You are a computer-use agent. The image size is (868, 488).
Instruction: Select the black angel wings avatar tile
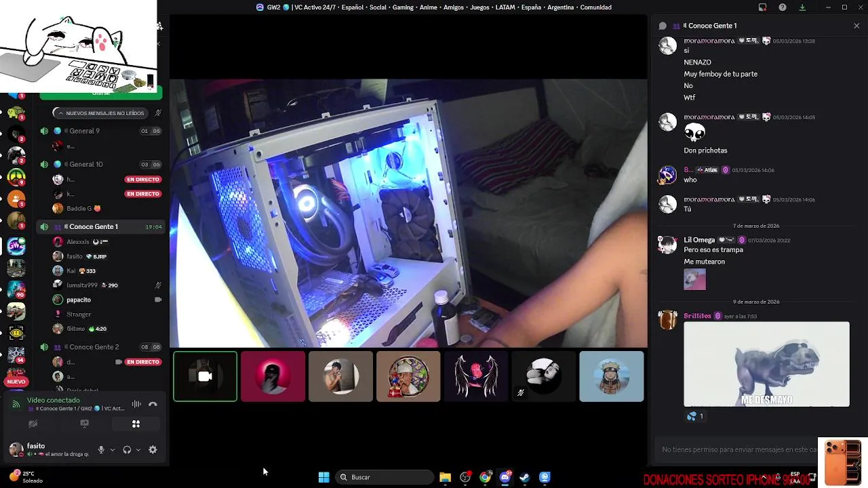[476, 376]
